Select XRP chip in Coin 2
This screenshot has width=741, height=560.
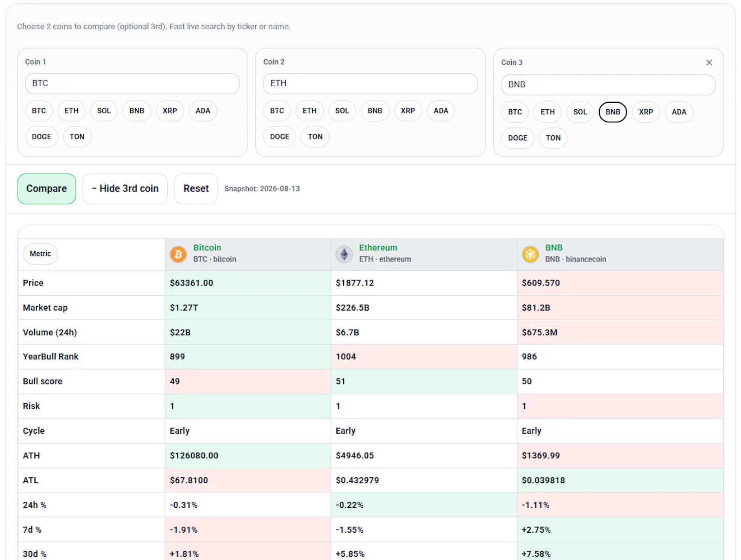[408, 111]
